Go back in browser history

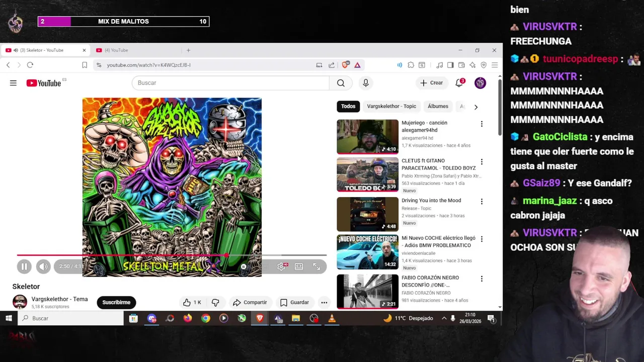tap(8, 65)
